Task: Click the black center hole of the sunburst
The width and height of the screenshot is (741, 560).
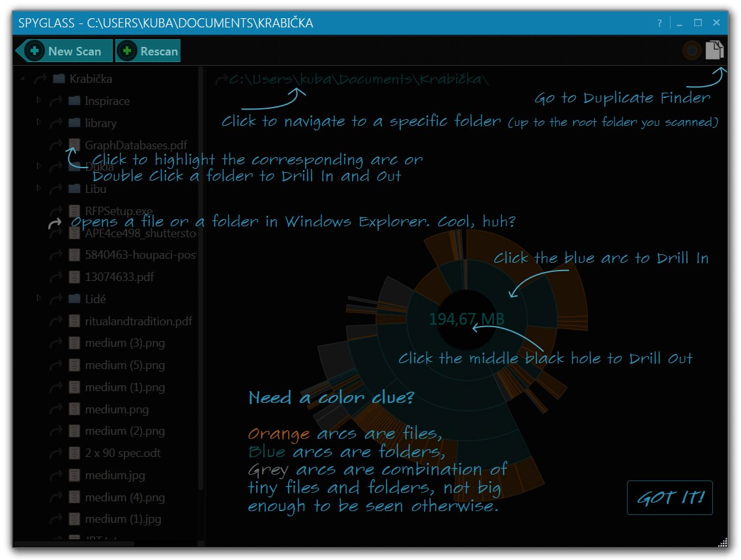Action: coord(467,320)
